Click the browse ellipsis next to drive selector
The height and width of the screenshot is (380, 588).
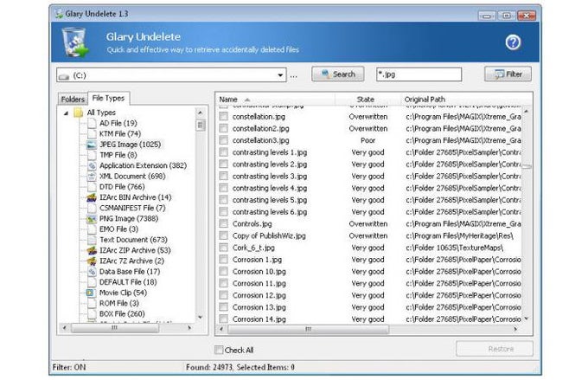tap(294, 76)
